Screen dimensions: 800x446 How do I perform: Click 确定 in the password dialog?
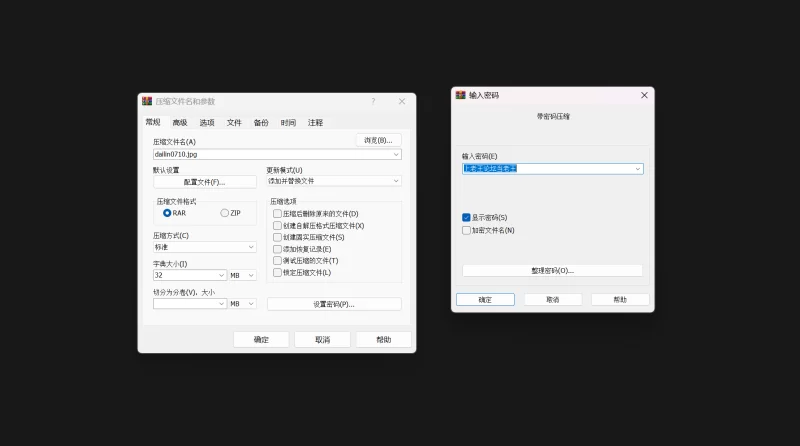pyautogui.click(x=485, y=300)
